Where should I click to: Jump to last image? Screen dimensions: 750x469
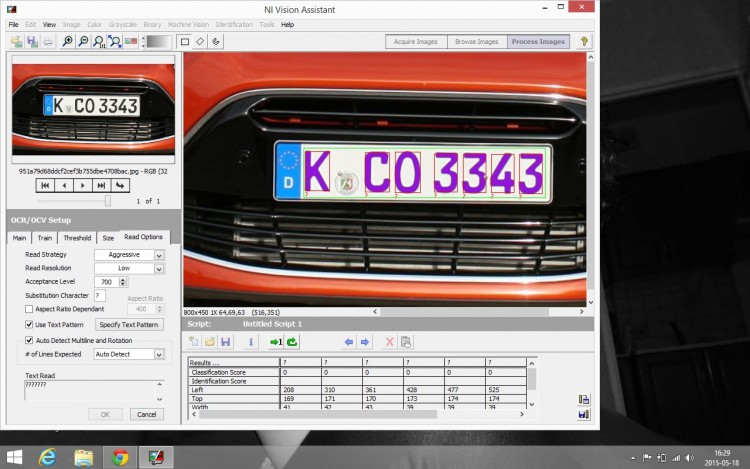(x=101, y=185)
